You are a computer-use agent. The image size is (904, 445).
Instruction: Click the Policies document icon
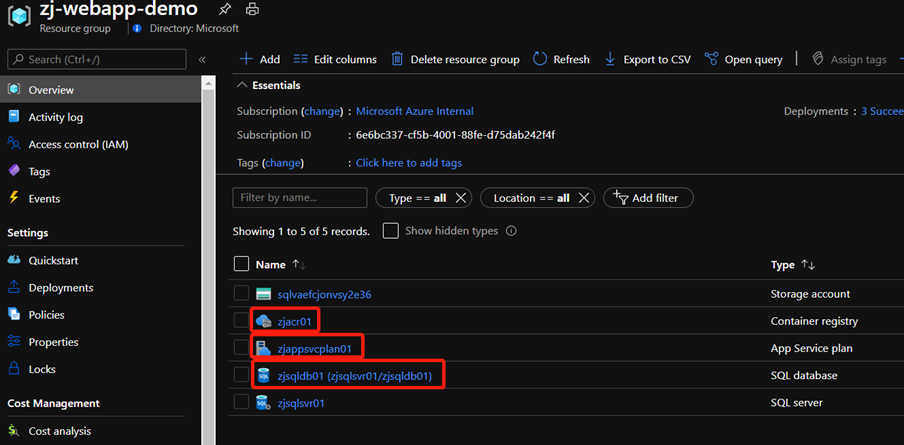pos(14,314)
